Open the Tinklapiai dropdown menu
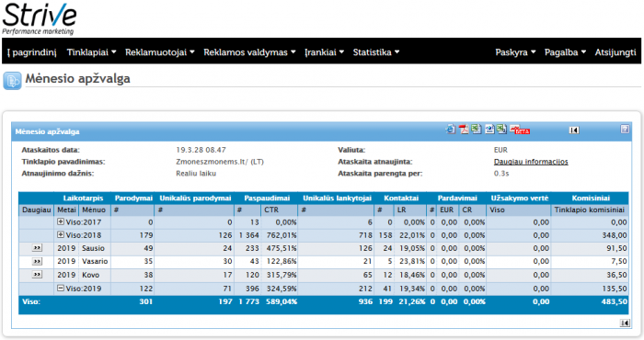The image size is (644, 340). pos(91,52)
